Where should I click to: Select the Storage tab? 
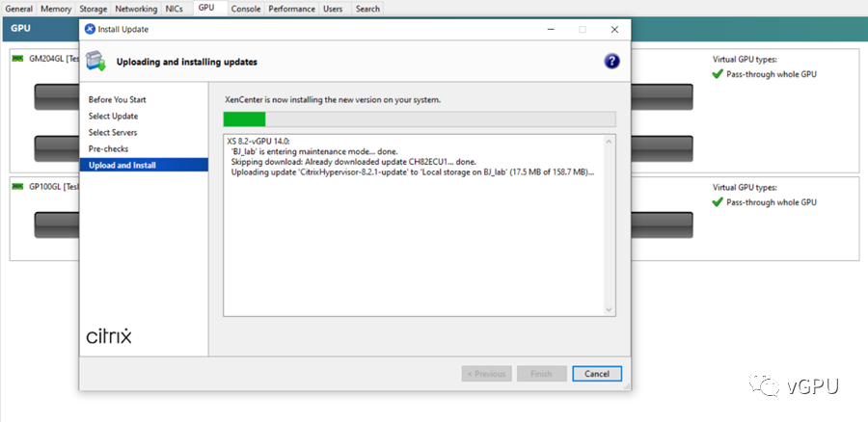click(93, 9)
